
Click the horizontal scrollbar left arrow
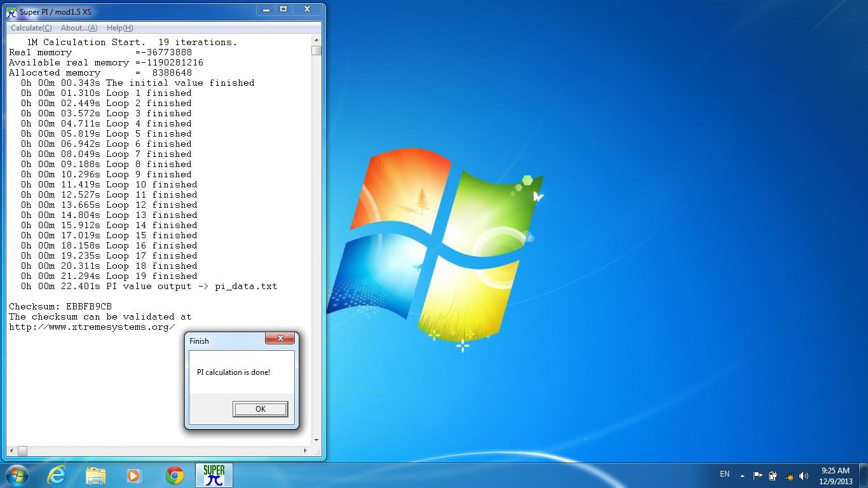pyautogui.click(x=11, y=451)
